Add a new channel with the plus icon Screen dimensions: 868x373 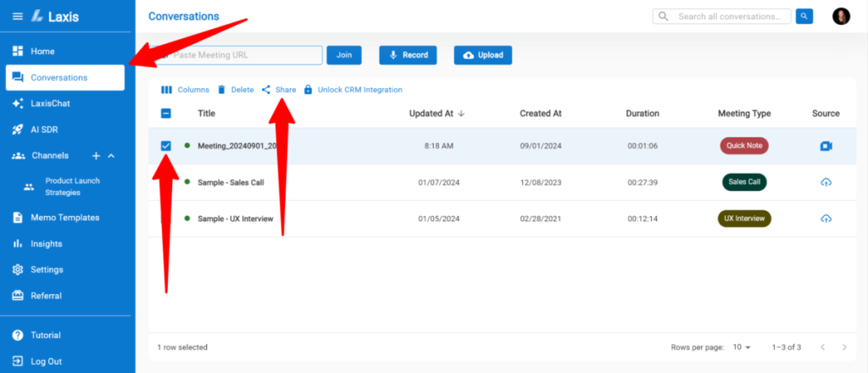coord(96,156)
